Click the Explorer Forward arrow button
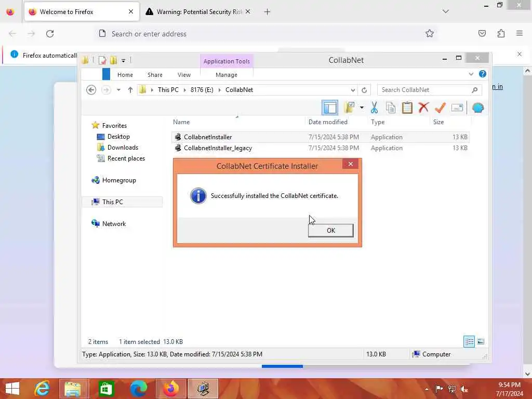 click(x=106, y=90)
